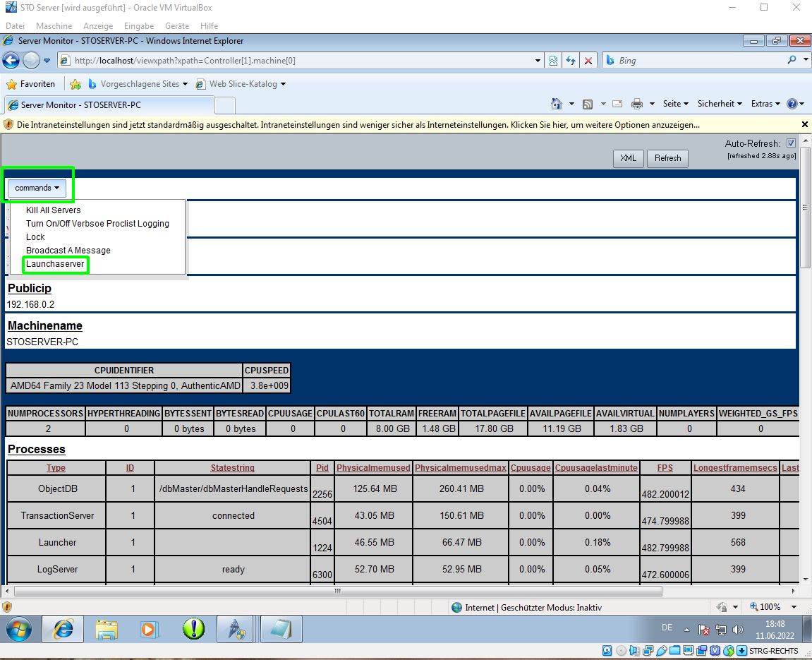812x660 pixels.
Task: Click the Internet Explorer back arrow
Action: click(x=11, y=61)
